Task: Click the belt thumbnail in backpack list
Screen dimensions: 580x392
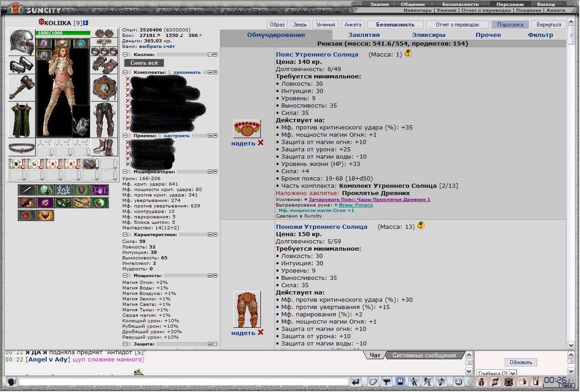Action: pos(247,129)
